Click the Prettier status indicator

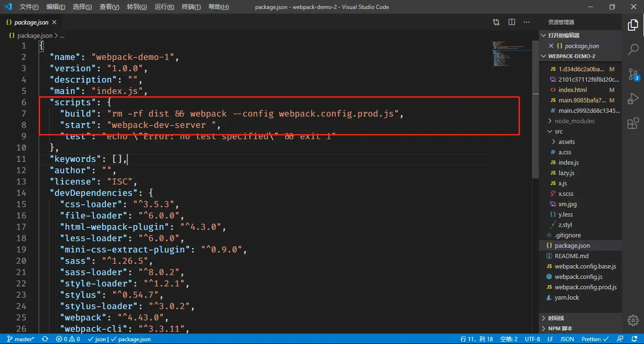[594, 339]
